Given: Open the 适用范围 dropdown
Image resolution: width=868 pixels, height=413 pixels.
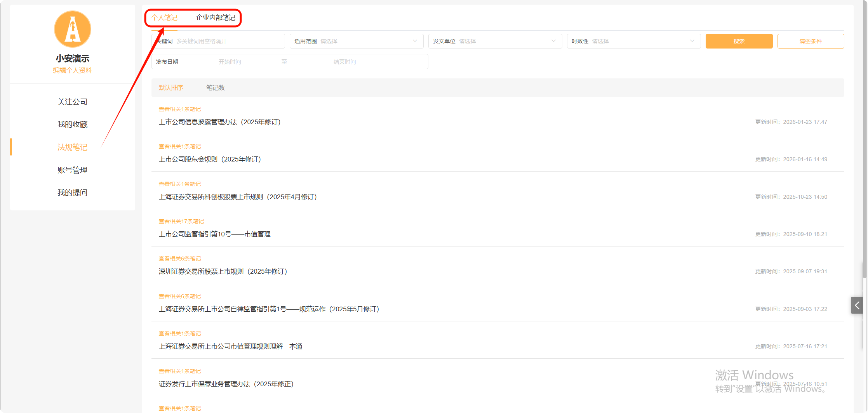Looking at the screenshot, I should [x=357, y=41].
